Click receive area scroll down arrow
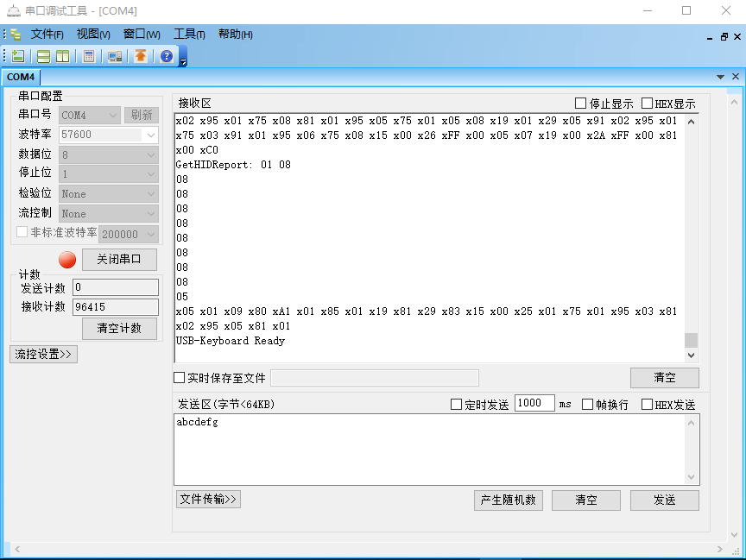The width and height of the screenshot is (746, 560). pyautogui.click(x=692, y=356)
